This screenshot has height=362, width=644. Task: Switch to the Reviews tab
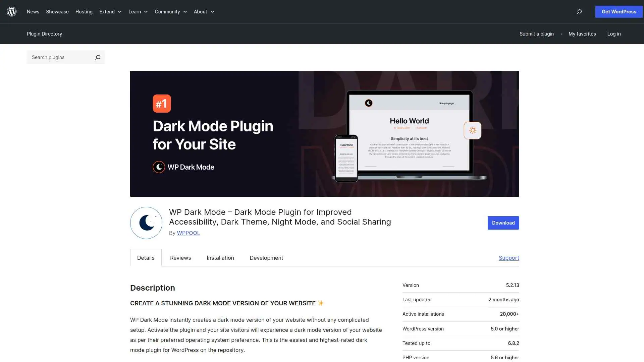pyautogui.click(x=180, y=258)
